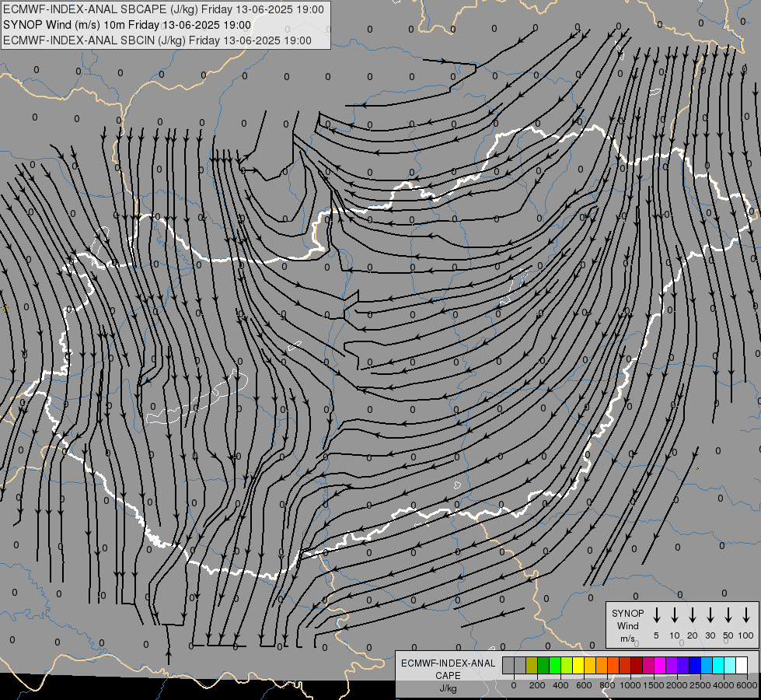Click the 200 tick label on CAPE scale
Viewport: 761px width, 700px height.
coord(537,685)
